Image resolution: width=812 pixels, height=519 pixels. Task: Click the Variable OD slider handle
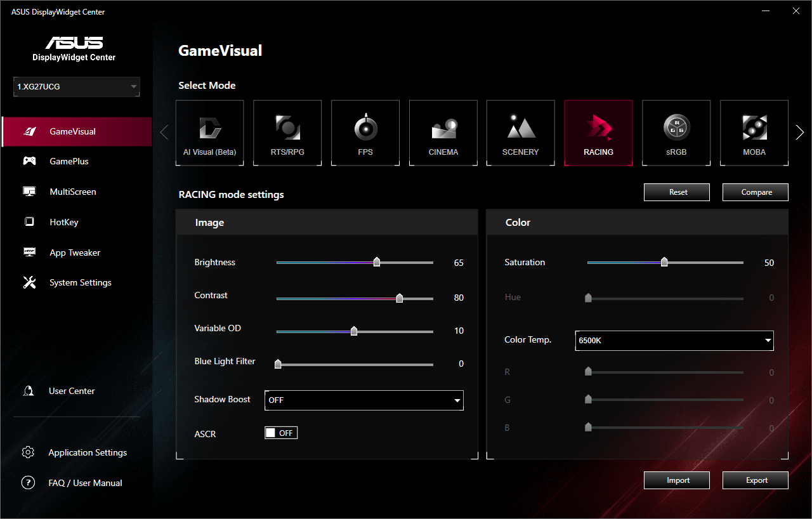coord(354,331)
